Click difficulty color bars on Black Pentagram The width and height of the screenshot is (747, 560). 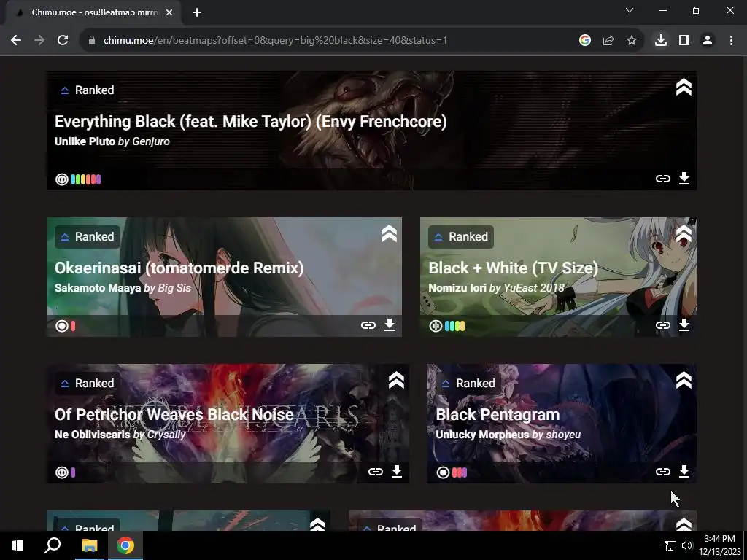(x=460, y=472)
